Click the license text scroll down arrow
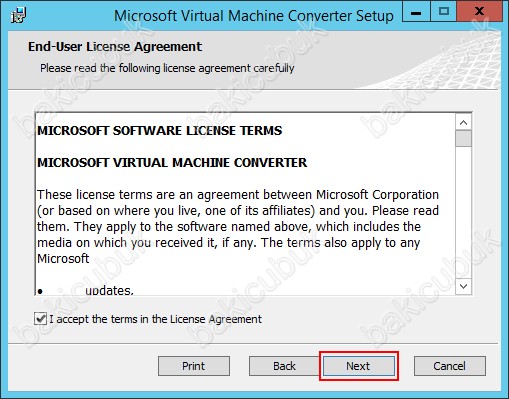 (x=463, y=286)
